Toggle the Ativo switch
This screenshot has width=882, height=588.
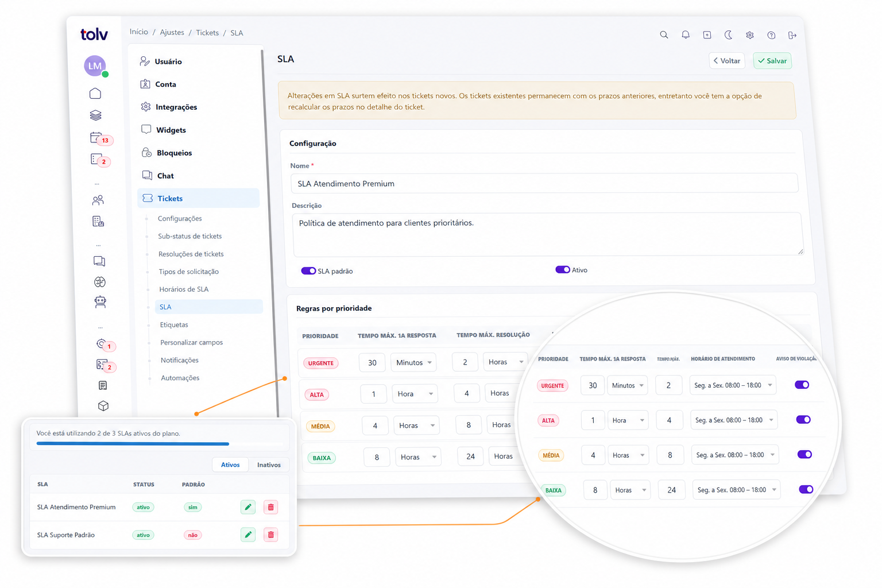click(563, 270)
